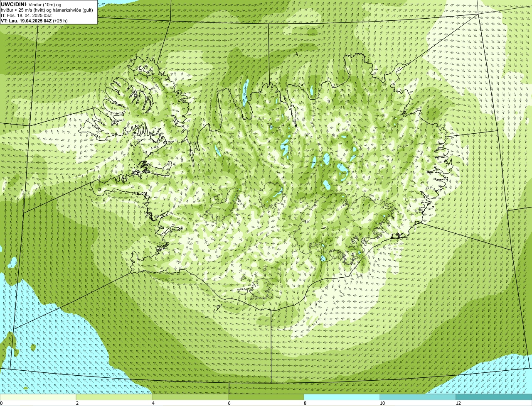Click the '10' label under the color scale
The height and width of the screenshot is (406, 532).
382,403
